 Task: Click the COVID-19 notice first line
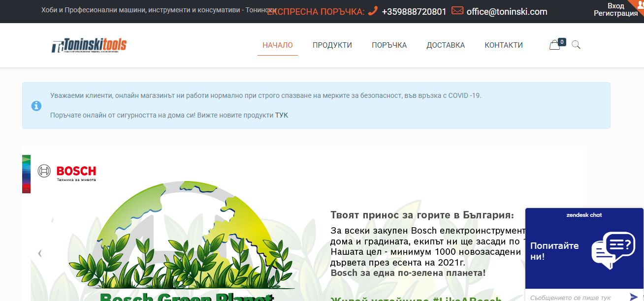coord(266,95)
